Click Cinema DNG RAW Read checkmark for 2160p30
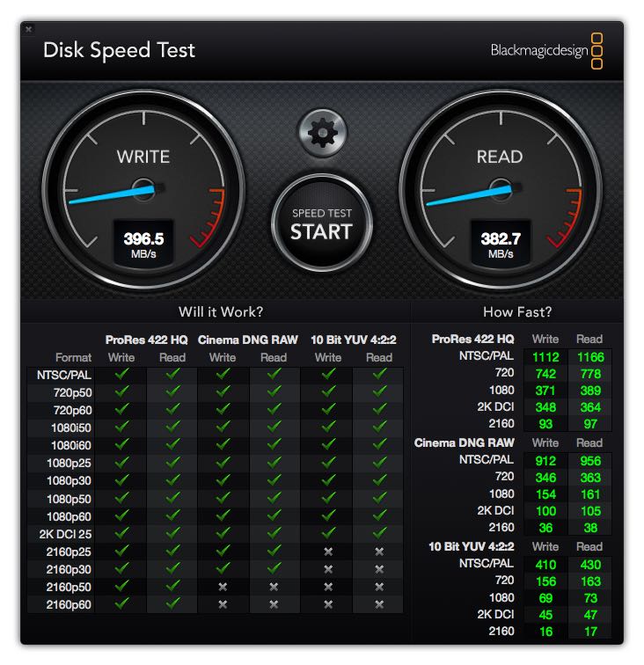Screen dimensions: 644x665 pos(274,568)
